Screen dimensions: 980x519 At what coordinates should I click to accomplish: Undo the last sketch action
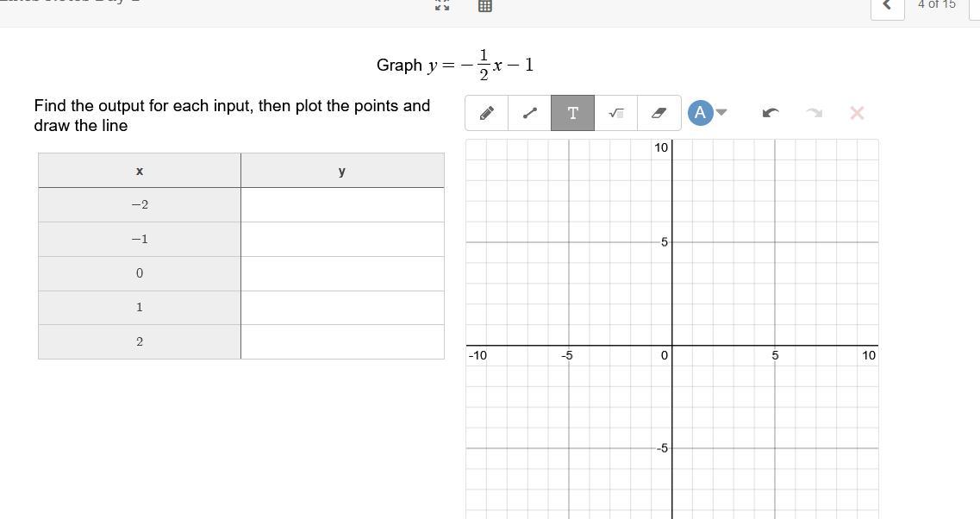771,113
